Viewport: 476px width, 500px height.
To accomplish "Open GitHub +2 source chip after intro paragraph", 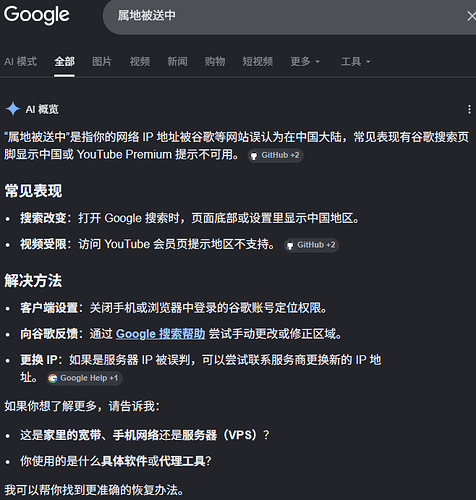I will [275, 155].
